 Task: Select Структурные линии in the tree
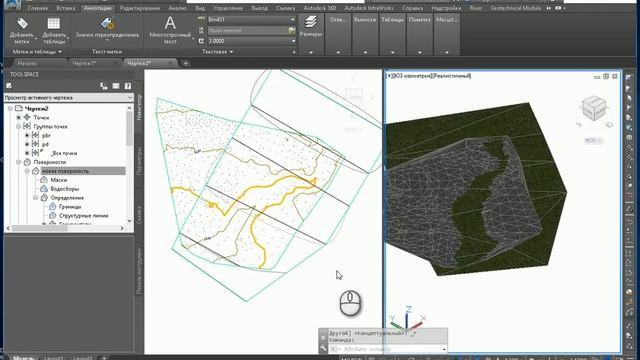coord(84,216)
